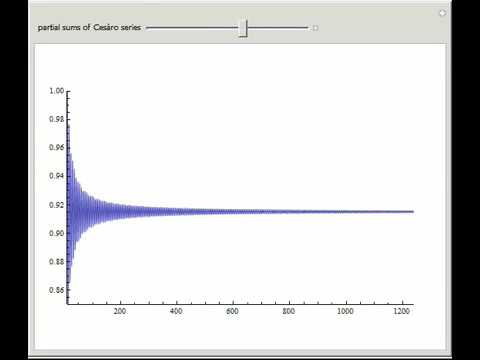Open the panel options icon at top right
The image size is (480, 360).
click(x=442, y=13)
